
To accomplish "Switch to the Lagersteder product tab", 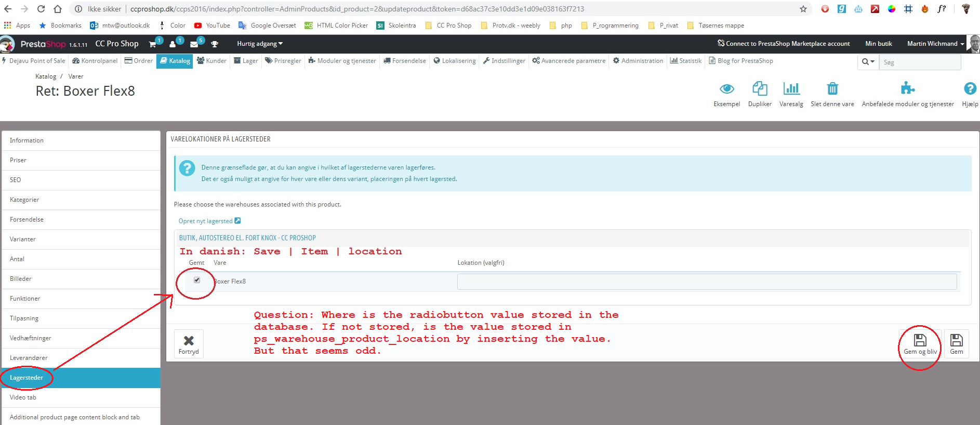I will [81, 378].
